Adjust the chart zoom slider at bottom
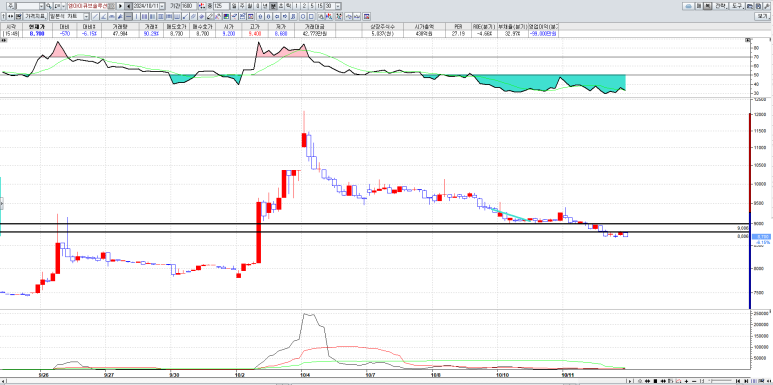773x385 pixels. (720, 381)
